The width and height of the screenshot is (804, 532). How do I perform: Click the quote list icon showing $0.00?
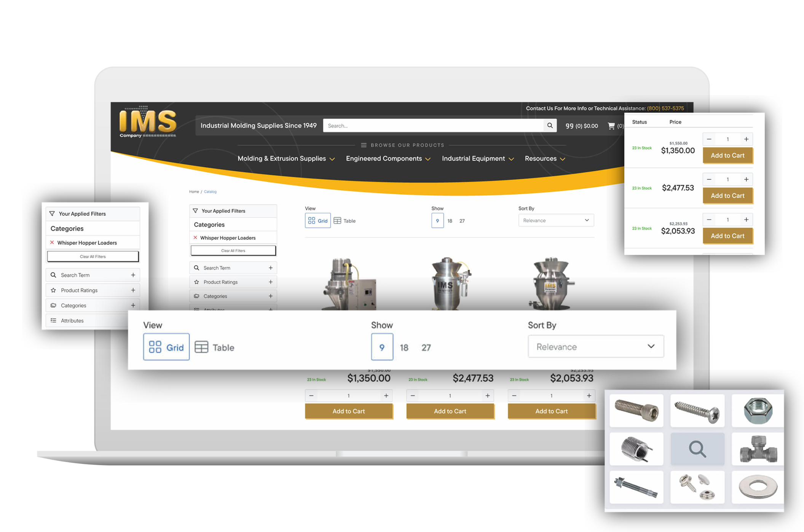tap(581, 126)
